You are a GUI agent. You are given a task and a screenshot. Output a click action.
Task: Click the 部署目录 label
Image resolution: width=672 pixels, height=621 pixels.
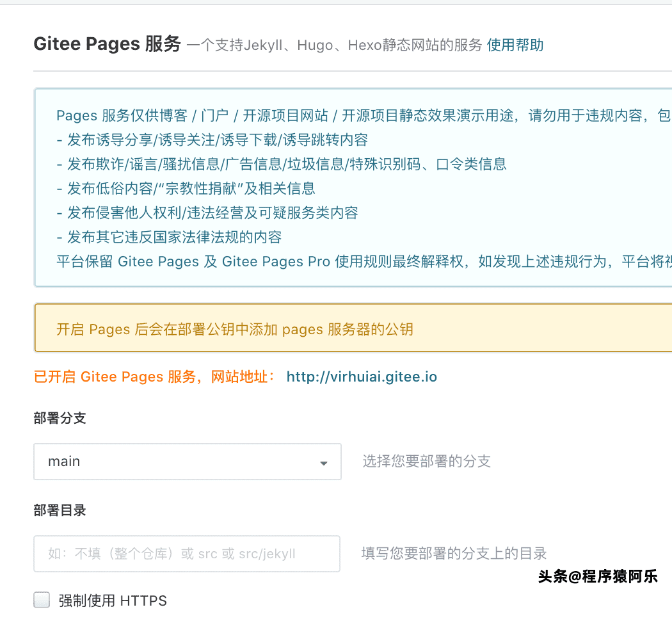pyautogui.click(x=60, y=510)
